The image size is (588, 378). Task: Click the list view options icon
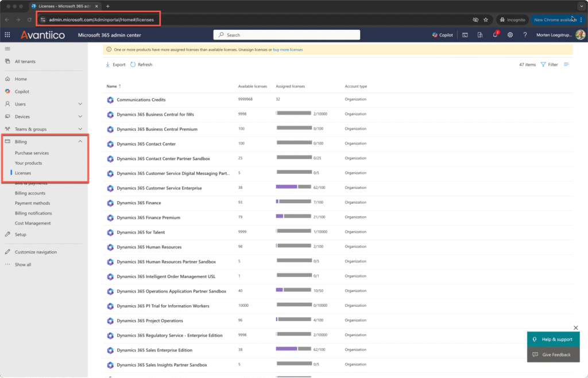pos(566,64)
